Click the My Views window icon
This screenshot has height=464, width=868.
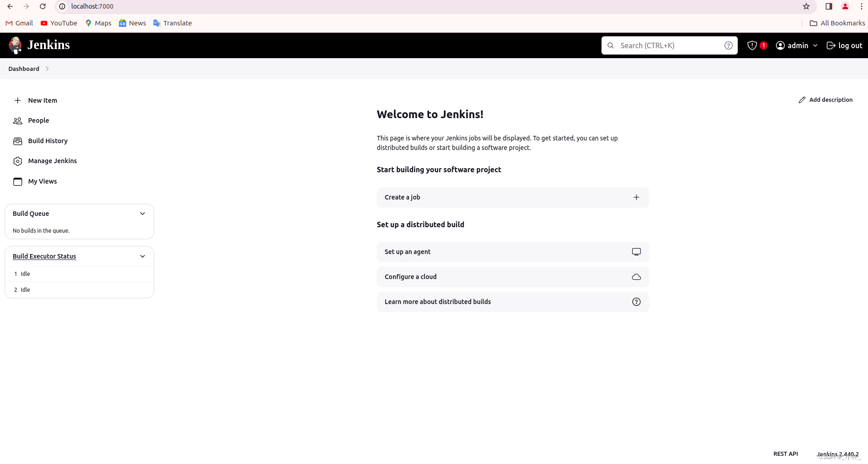[x=18, y=182]
